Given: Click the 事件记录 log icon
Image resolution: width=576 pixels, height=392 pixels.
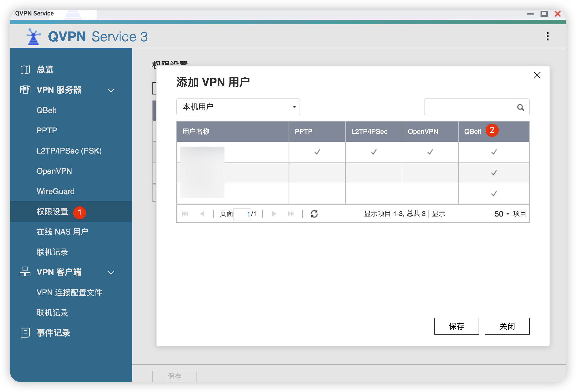Looking at the screenshot, I should (x=25, y=333).
